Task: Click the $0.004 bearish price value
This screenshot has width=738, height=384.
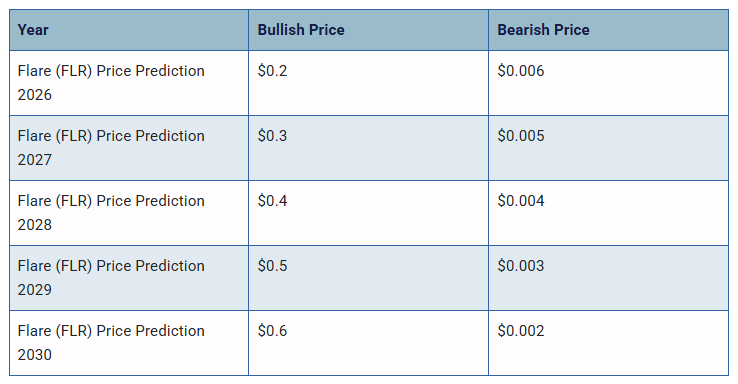Action: [x=521, y=200]
